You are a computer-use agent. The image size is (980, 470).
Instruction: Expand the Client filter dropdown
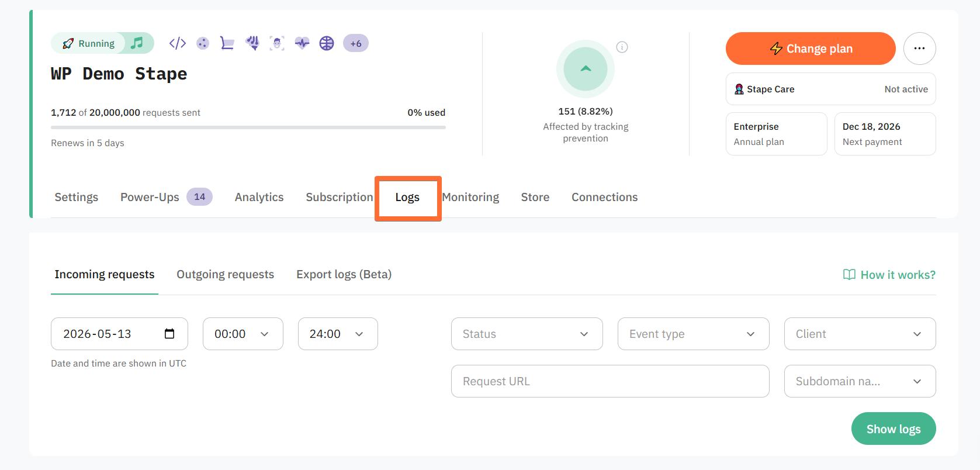(x=860, y=334)
